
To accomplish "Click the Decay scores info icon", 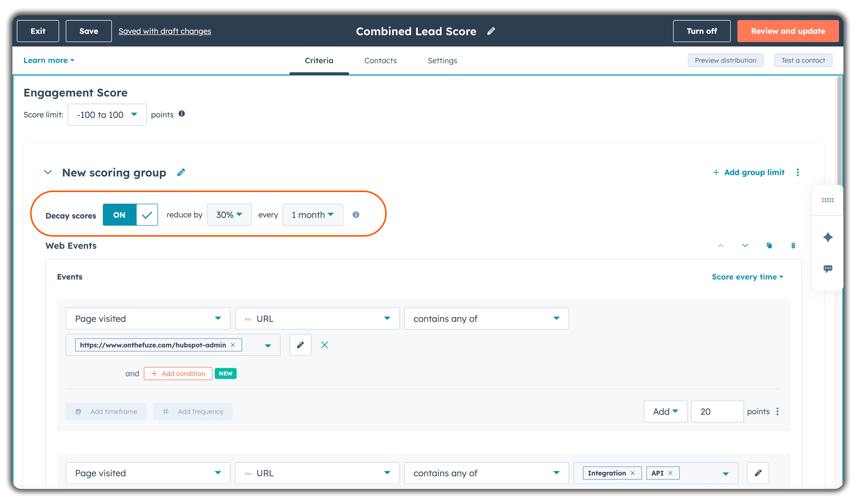I will pyautogui.click(x=356, y=214).
